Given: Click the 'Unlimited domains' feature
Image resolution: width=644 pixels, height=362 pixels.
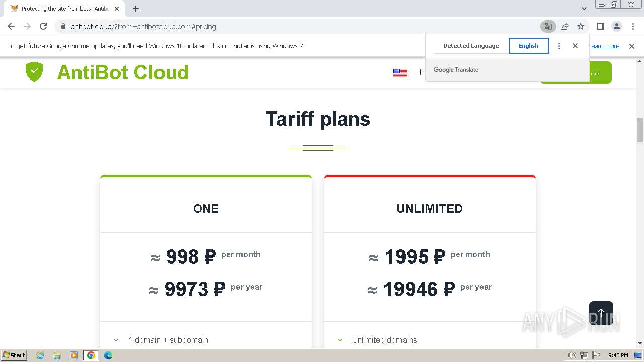Looking at the screenshot, I should tap(384, 340).
